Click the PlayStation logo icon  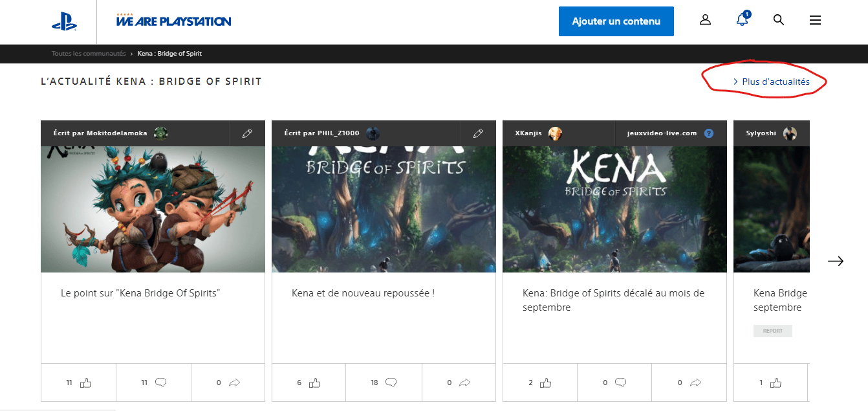click(64, 23)
